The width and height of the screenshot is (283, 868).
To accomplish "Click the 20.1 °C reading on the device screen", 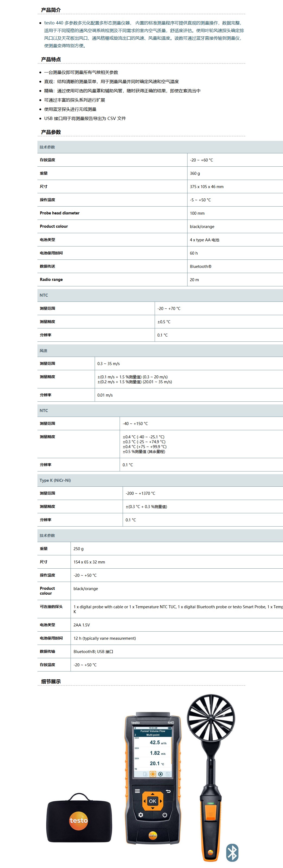I will tap(157, 763).
